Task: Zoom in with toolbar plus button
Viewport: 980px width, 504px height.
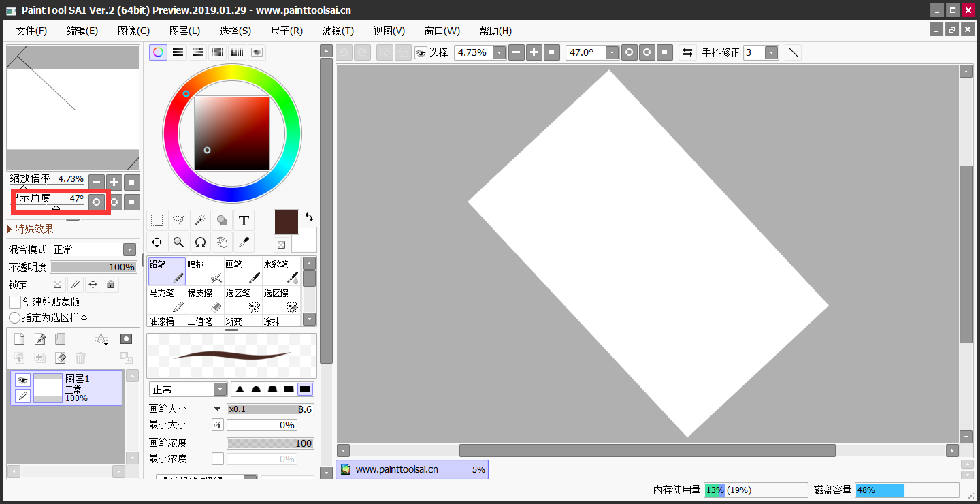Action: tap(534, 52)
